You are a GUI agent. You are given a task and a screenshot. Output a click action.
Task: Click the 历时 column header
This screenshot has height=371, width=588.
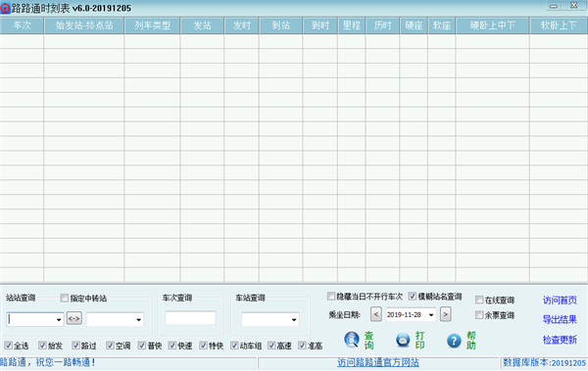382,25
